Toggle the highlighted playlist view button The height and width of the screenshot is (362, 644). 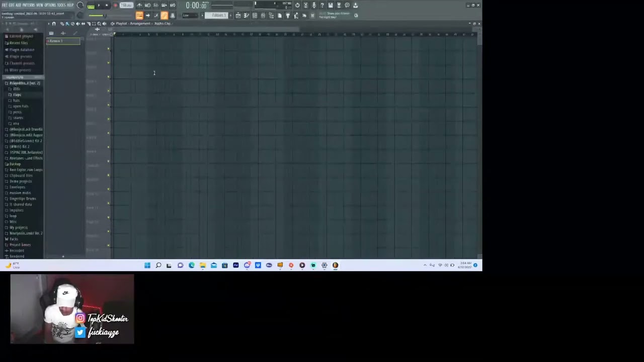tap(139, 16)
